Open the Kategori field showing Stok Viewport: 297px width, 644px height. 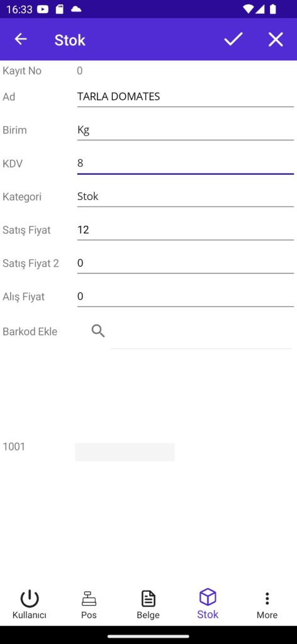click(x=185, y=197)
